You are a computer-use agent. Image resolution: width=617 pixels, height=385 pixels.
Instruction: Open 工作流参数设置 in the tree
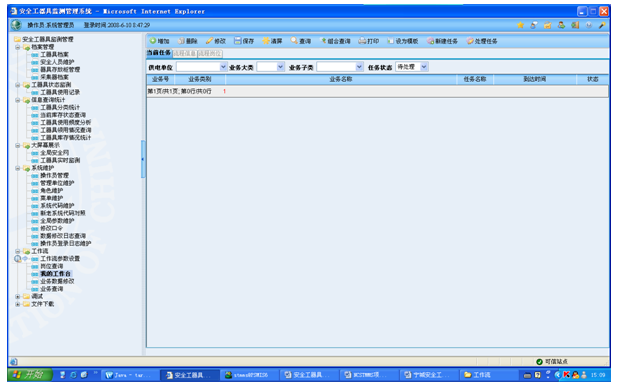[x=60, y=259]
